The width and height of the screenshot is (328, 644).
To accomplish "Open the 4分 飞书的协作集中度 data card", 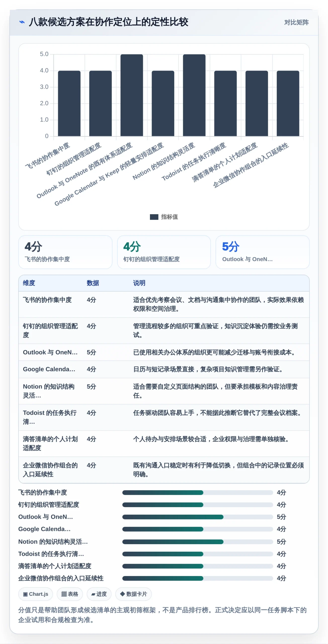I will pyautogui.click(x=65, y=252).
